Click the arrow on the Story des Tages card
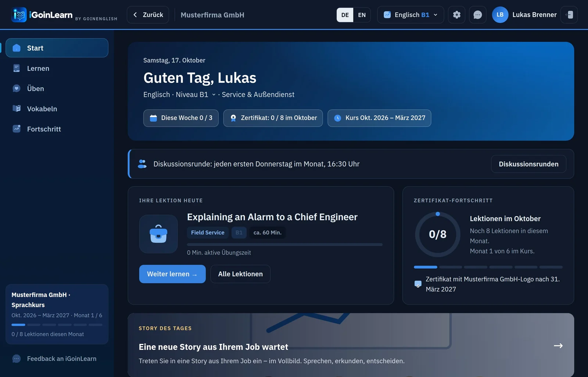Screen dimensions: 588x377 558,345
